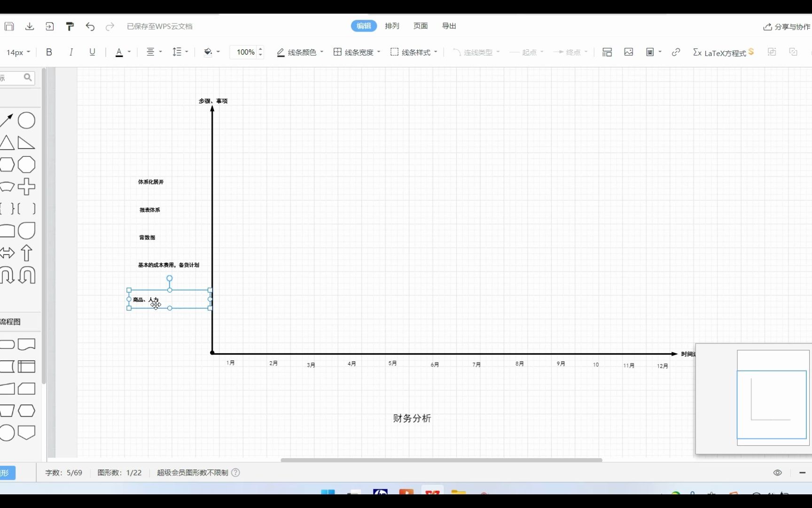
Task: Open the 连线类型 connector type menu
Action: [476, 52]
